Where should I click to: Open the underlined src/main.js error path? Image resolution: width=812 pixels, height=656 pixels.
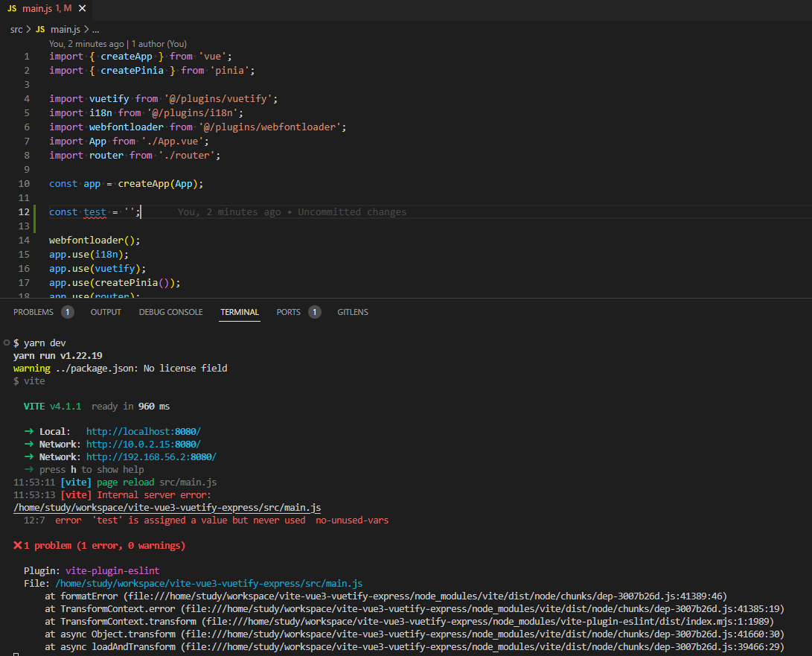(x=167, y=508)
